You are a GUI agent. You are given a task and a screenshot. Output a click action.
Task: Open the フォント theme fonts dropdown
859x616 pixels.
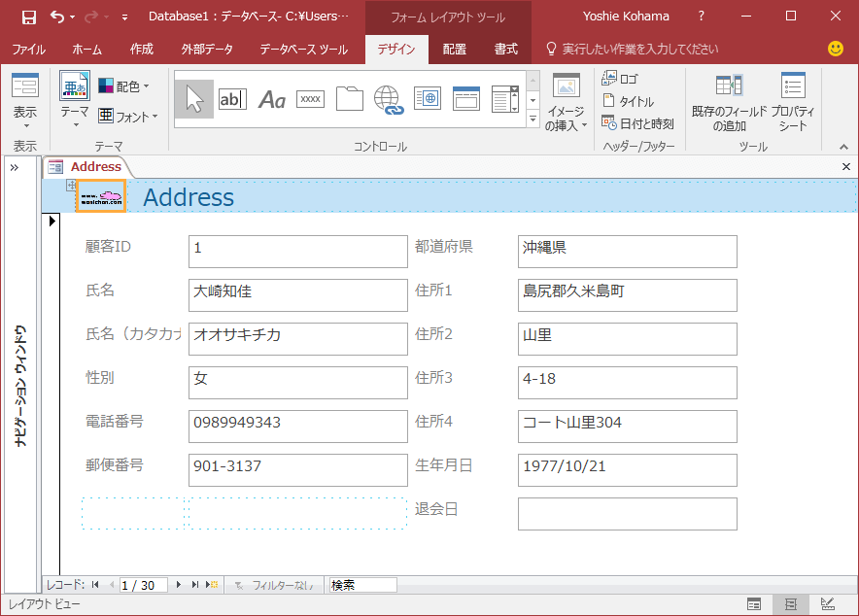click(x=128, y=116)
